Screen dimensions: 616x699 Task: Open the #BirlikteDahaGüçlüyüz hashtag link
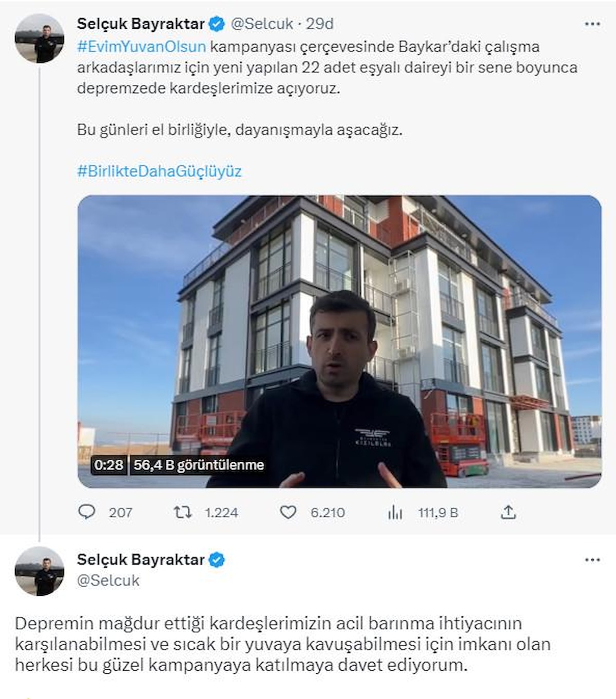click(159, 171)
